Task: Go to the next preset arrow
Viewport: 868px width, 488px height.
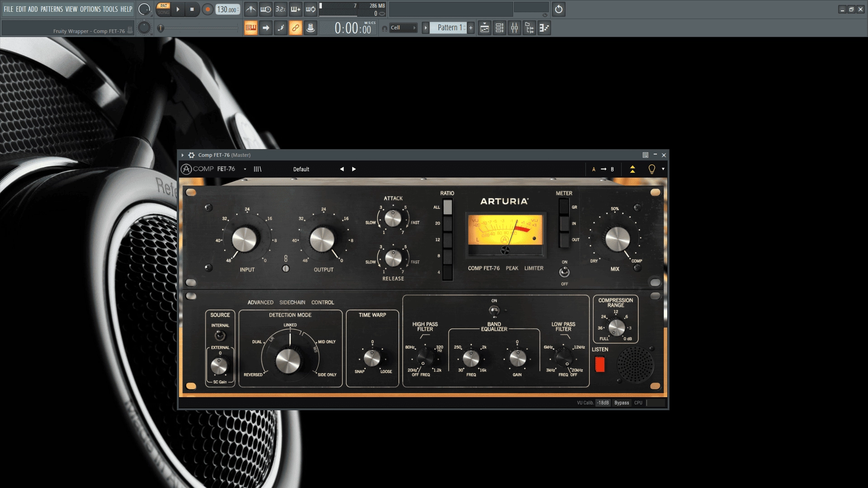Action: pyautogui.click(x=354, y=169)
